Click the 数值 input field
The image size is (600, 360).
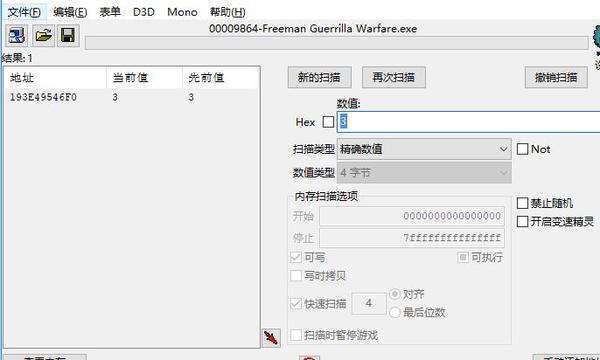pos(468,122)
